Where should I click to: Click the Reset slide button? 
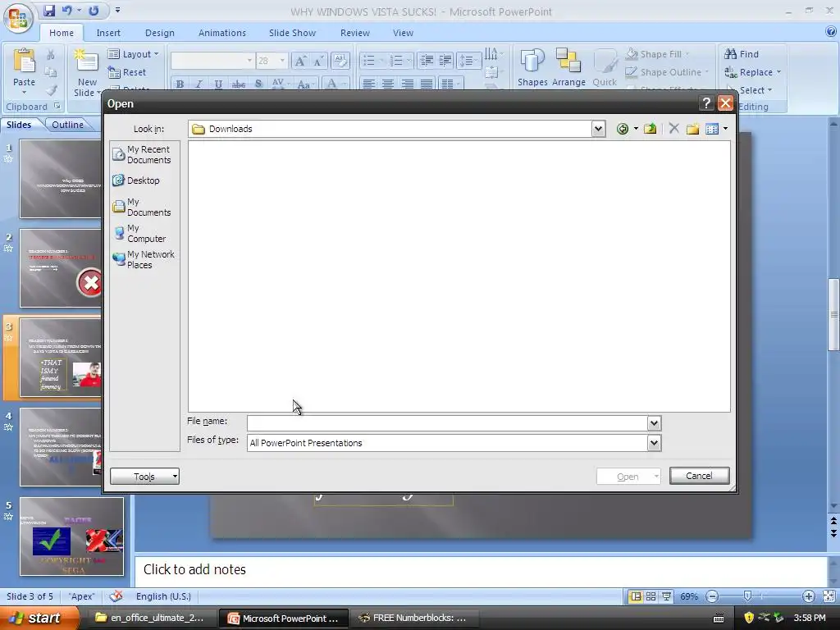127,72
